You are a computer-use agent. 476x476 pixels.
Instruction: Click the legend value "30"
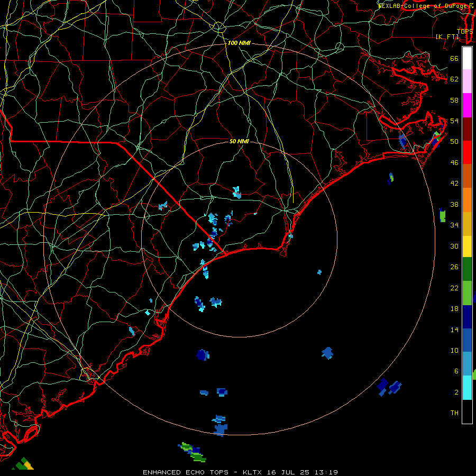454,246
